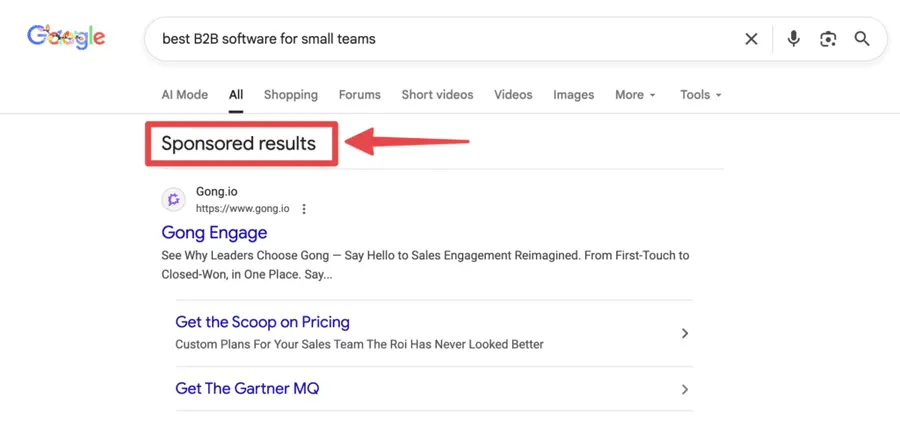Open the Gong Engage ad headline
This screenshot has height=443, width=900.
pyautogui.click(x=214, y=232)
